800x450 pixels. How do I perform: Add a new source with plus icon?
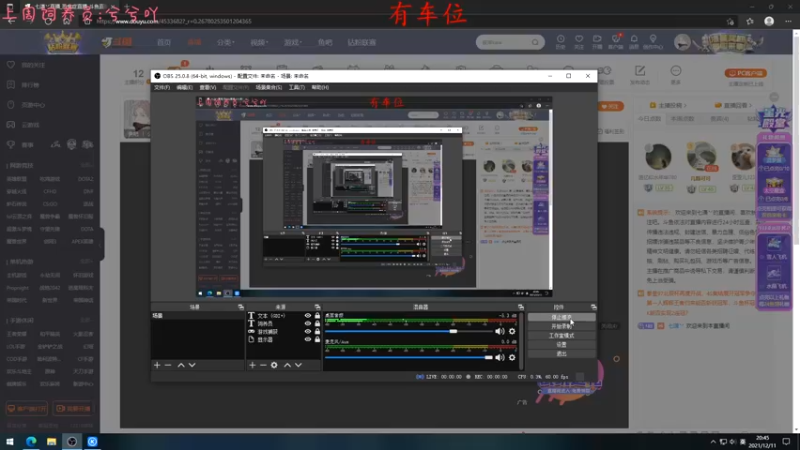tap(252, 365)
